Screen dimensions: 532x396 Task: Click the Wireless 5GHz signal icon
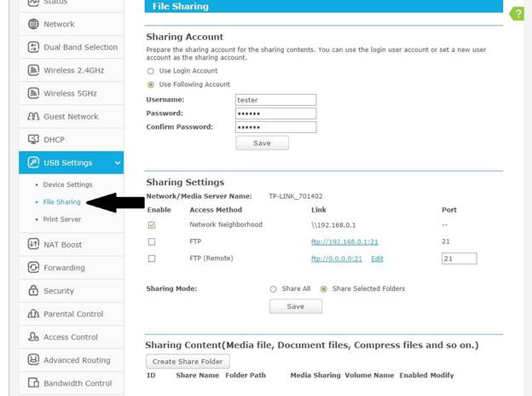(x=33, y=93)
